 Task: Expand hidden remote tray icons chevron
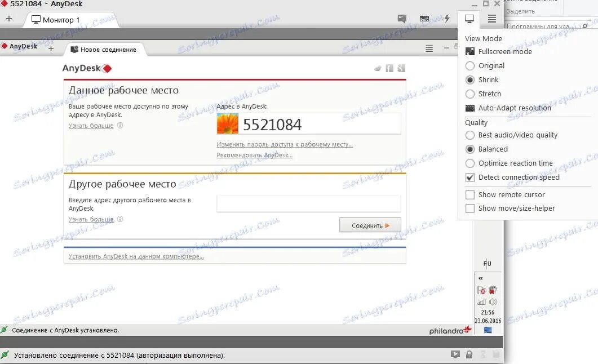click(x=481, y=278)
